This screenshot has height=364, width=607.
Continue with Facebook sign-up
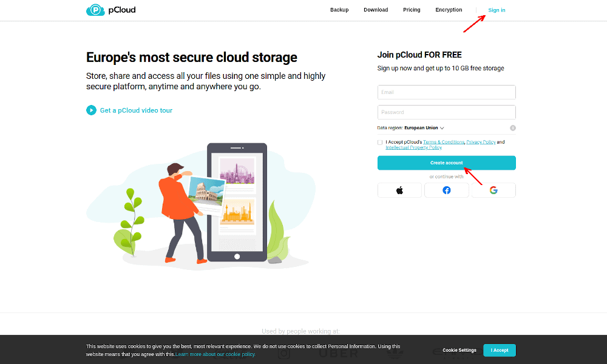(446, 190)
